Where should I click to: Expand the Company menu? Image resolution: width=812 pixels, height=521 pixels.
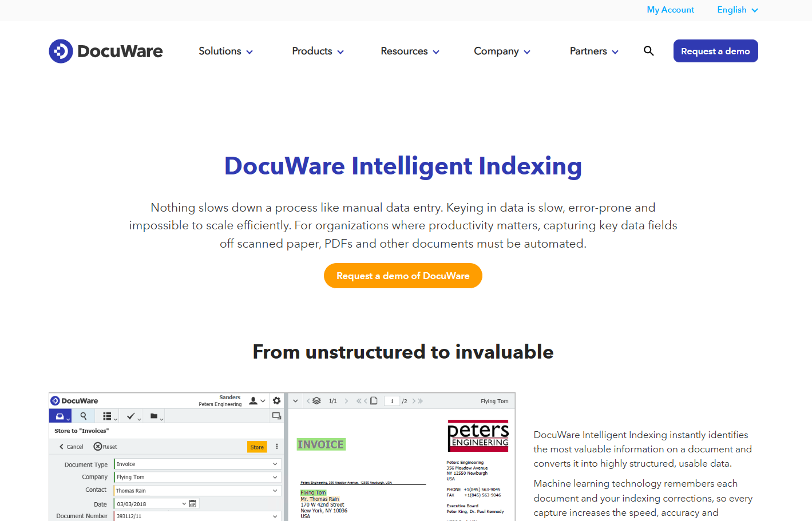point(502,51)
